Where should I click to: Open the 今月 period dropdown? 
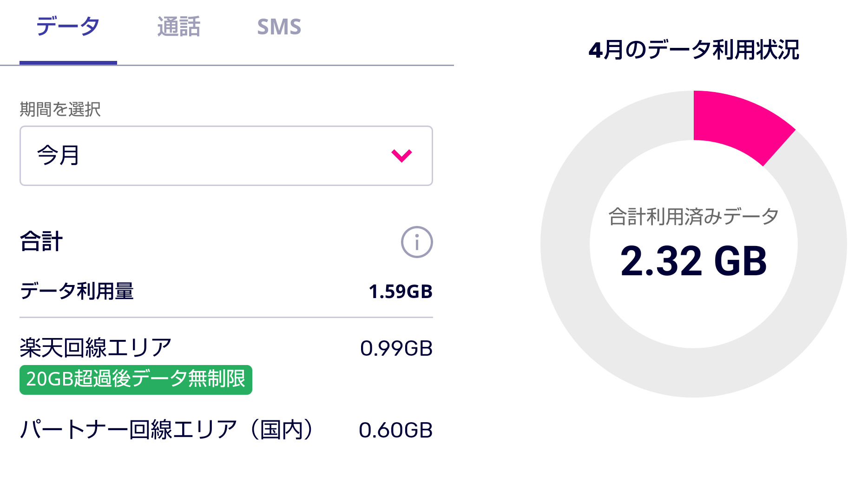tap(226, 155)
